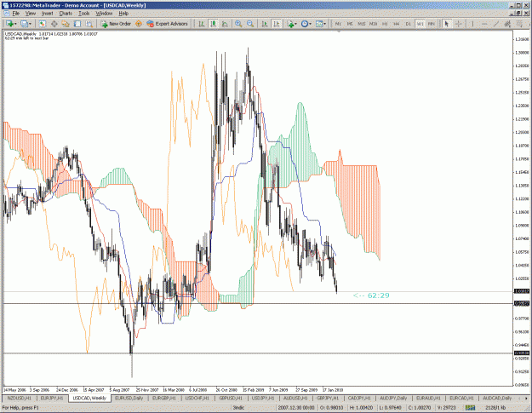Expand the Profiles dropdown arrow
Screen dimensions: 532x413
point(30,24)
